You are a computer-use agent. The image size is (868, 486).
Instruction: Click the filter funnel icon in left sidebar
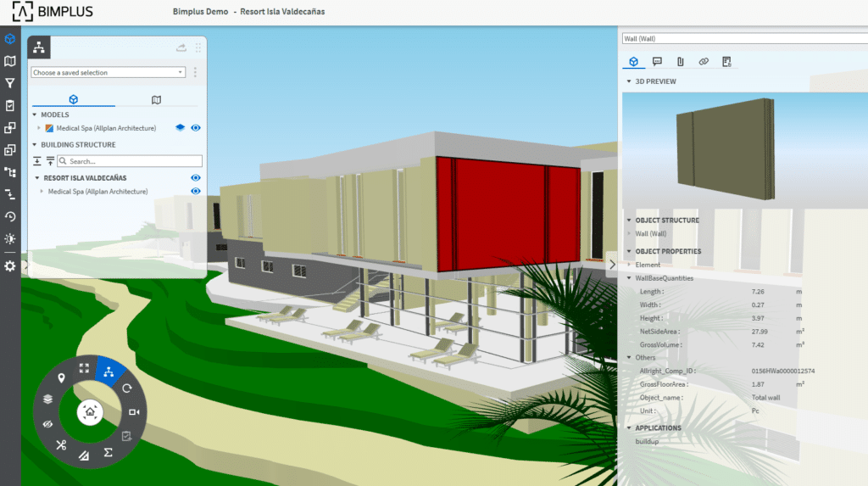click(x=9, y=83)
